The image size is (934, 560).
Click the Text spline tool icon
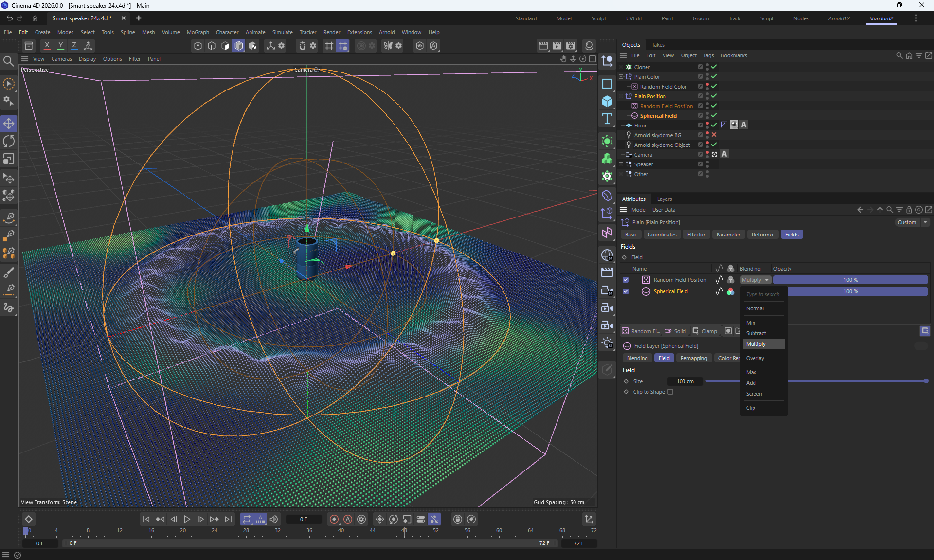click(x=607, y=119)
